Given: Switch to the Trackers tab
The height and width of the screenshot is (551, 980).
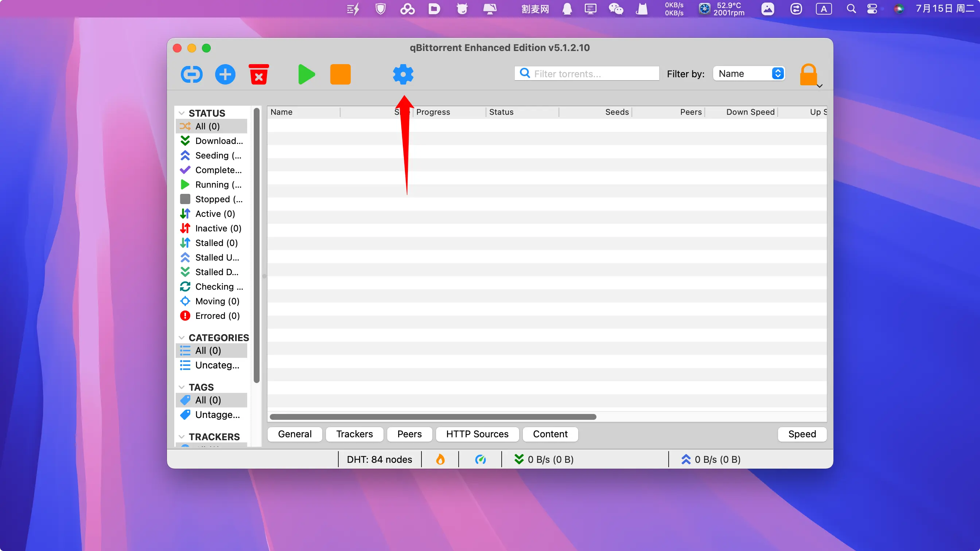Looking at the screenshot, I should click(x=355, y=434).
